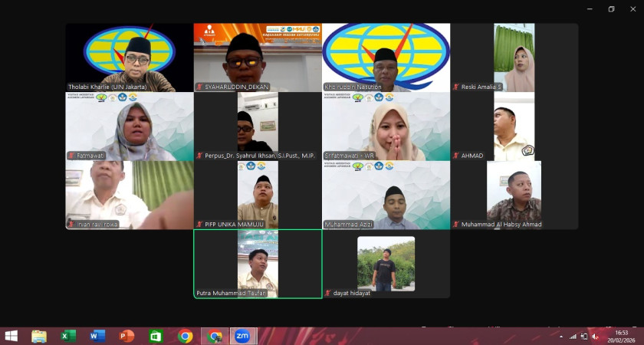Open Word from the taskbar
The image size is (644, 345).
pyautogui.click(x=97, y=337)
